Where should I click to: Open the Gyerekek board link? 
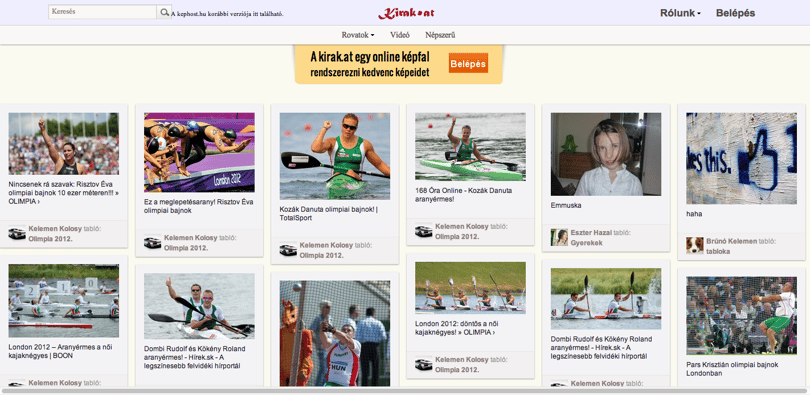click(586, 243)
